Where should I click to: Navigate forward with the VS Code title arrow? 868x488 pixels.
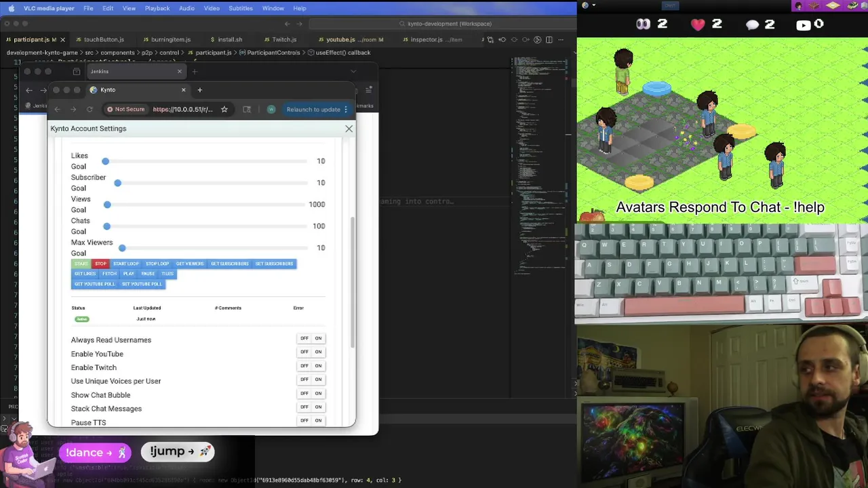299,24
